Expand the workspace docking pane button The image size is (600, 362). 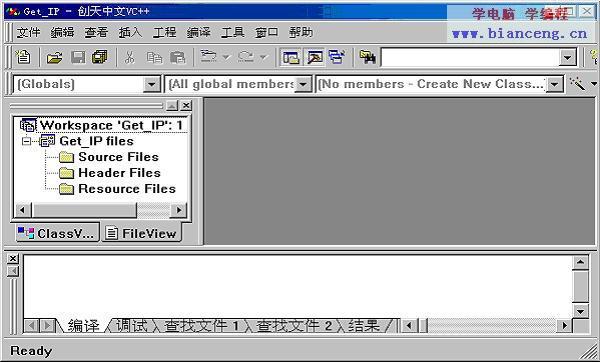(172, 105)
